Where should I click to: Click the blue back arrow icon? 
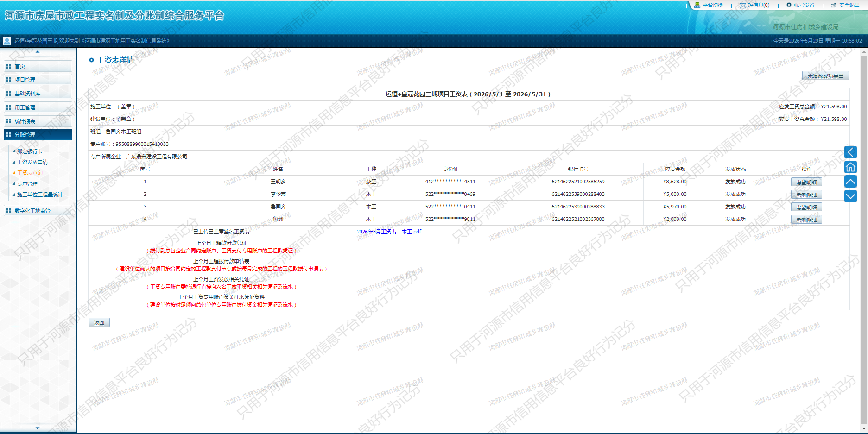(850, 152)
